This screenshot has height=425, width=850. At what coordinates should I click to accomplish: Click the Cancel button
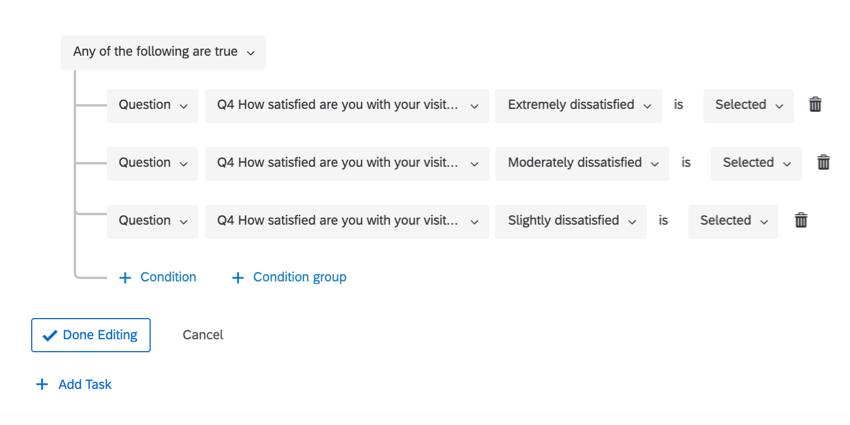[x=203, y=335]
